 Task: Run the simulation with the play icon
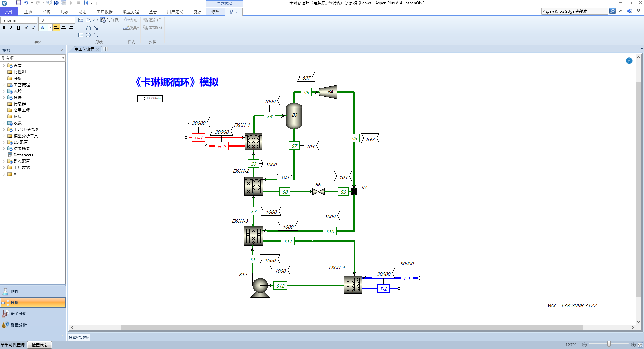[71, 3]
